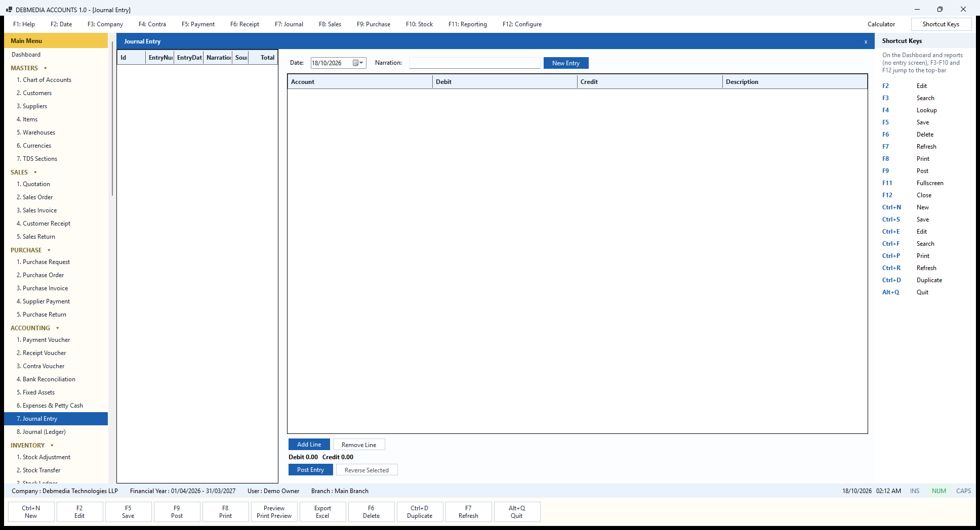Click the Post Entry button

311,470
